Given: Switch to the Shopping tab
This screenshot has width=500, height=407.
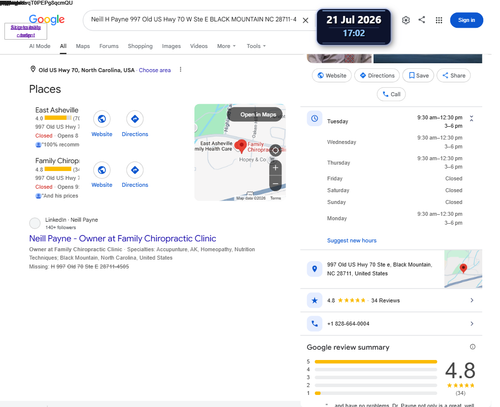Looking at the screenshot, I should (140, 46).
